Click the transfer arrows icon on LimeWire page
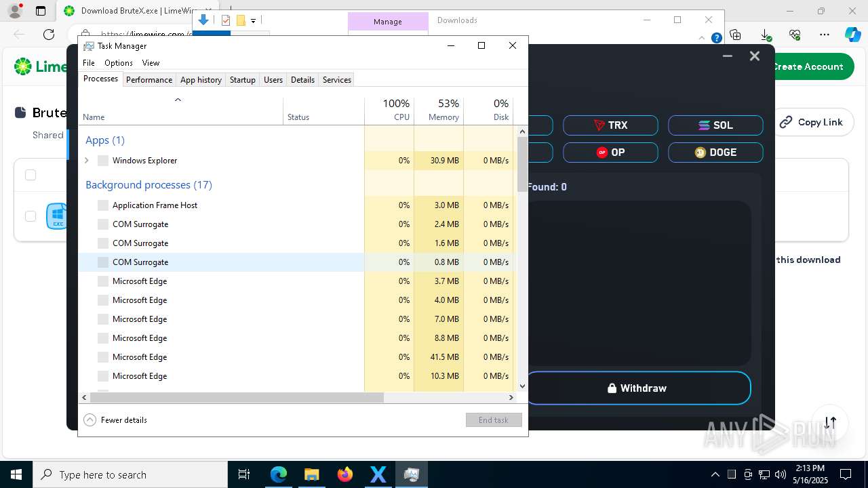The width and height of the screenshot is (868, 488). pos(830,422)
